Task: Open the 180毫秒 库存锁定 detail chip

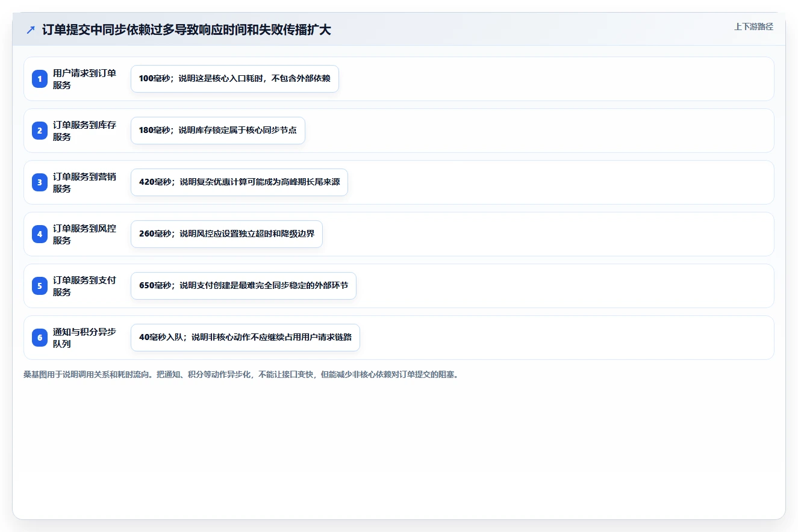Action: 218,131
